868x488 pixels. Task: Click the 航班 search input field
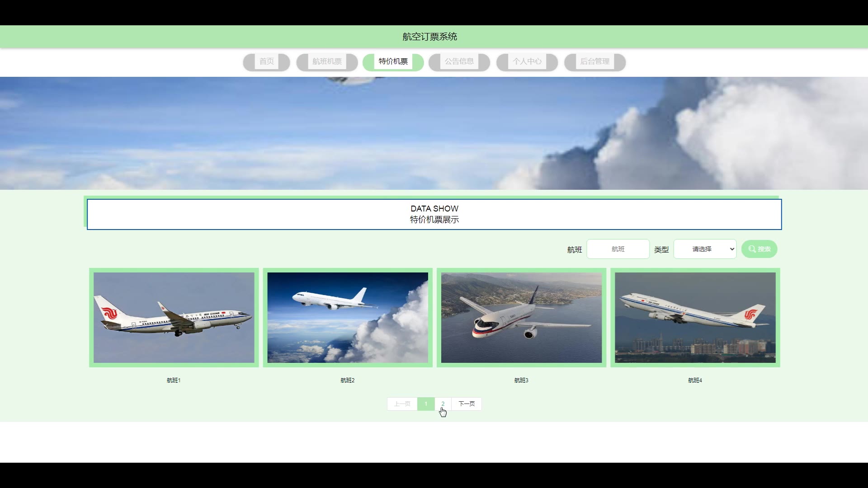618,249
